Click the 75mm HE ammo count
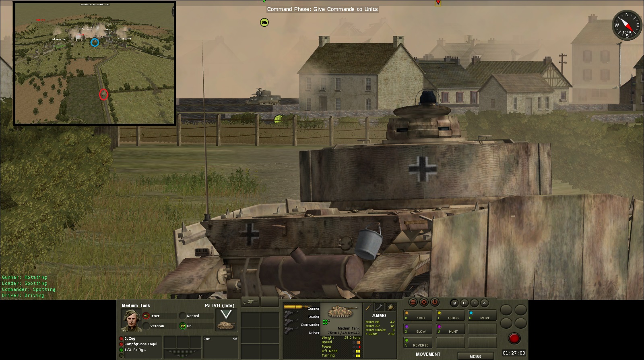 (380, 322)
